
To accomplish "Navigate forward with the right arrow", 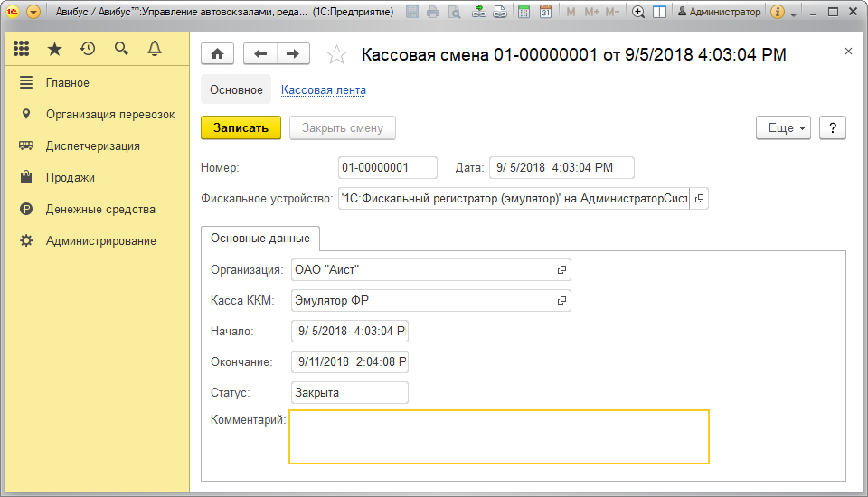I will [x=292, y=54].
